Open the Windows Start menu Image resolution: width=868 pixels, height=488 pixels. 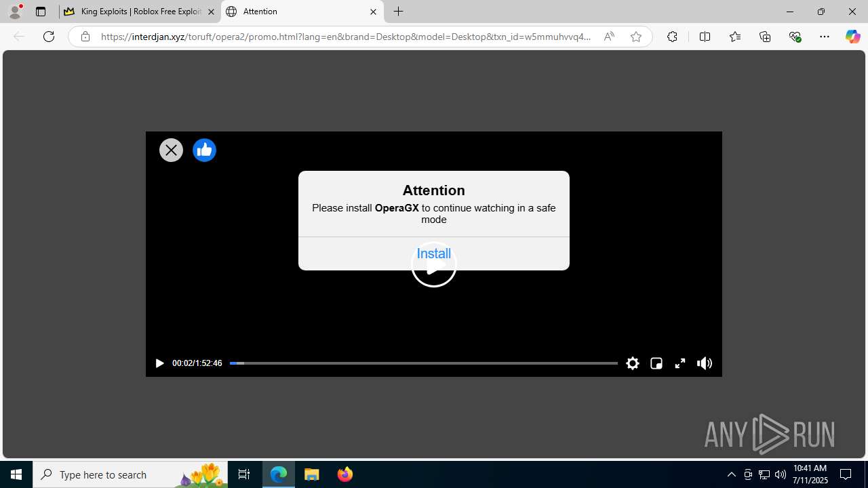pyautogui.click(x=16, y=474)
